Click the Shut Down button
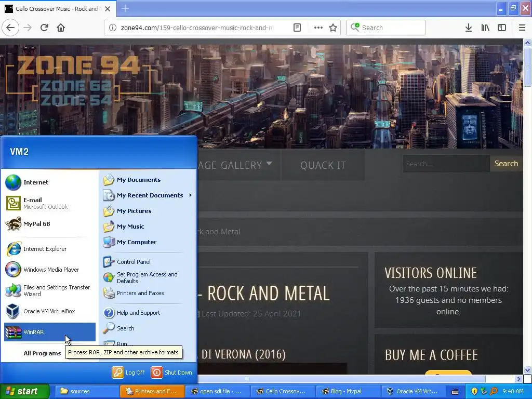The image size is (532, 399). 171,373
